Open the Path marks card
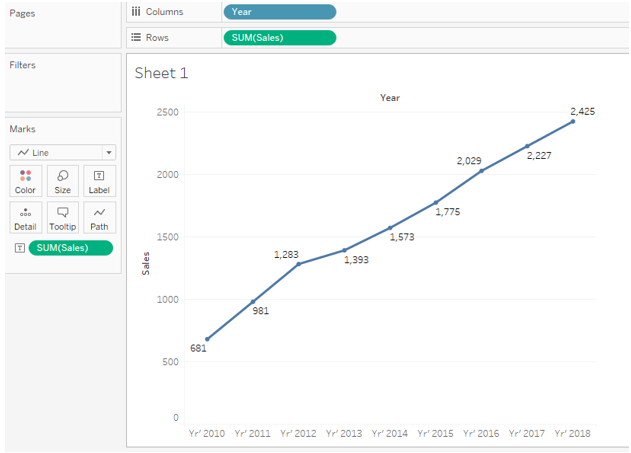 pyautogui.click(x=99, y=218)
